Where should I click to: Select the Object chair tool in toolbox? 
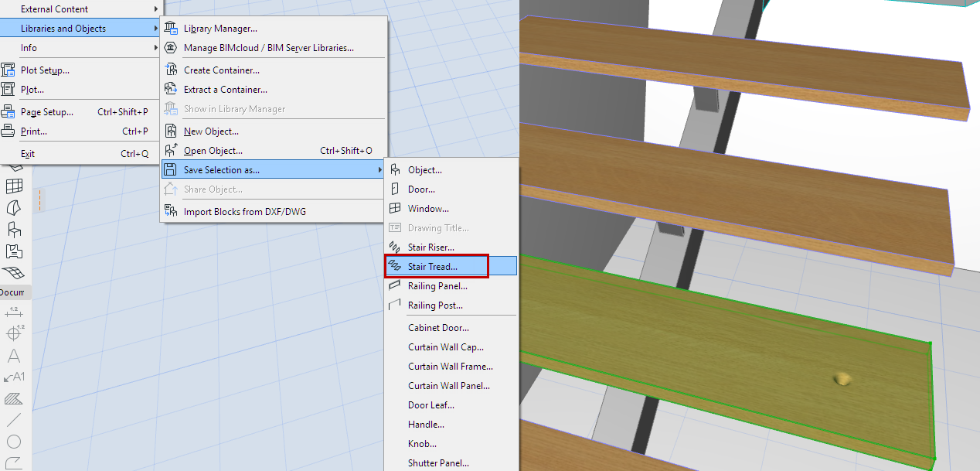pyautogui.click(x=14, y=230)
